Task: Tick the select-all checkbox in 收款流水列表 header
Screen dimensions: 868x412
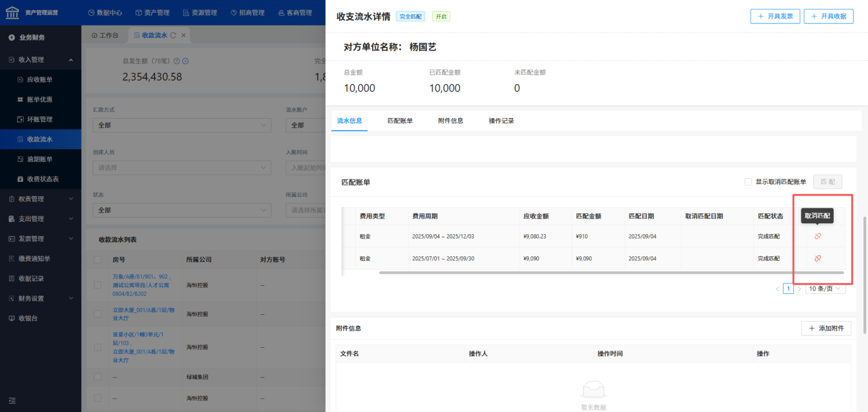Action: coord(97,260)
